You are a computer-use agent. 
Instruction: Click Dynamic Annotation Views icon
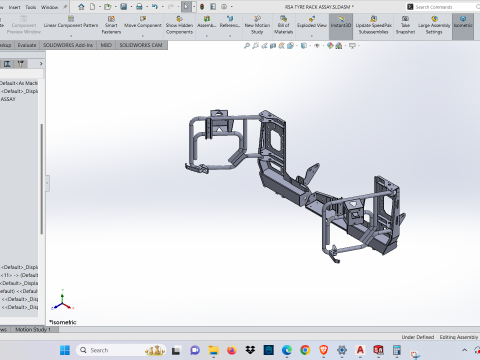tap(282, 46)
